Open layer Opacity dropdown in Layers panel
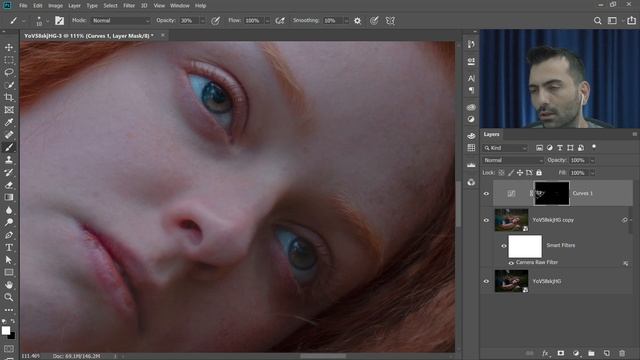This screenshot has height=360, width=640. click(x=592, y=160)
